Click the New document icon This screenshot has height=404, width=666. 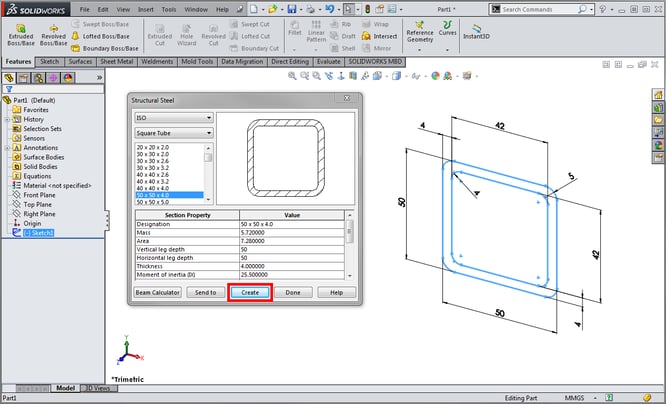click(x=254, y=9)
